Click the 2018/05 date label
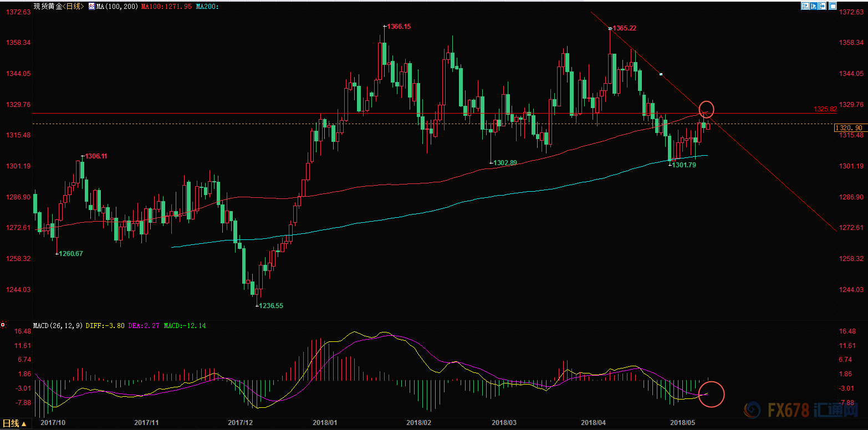Screen dimensions: 868x430 pyautogui.click(x=683, y=422)
